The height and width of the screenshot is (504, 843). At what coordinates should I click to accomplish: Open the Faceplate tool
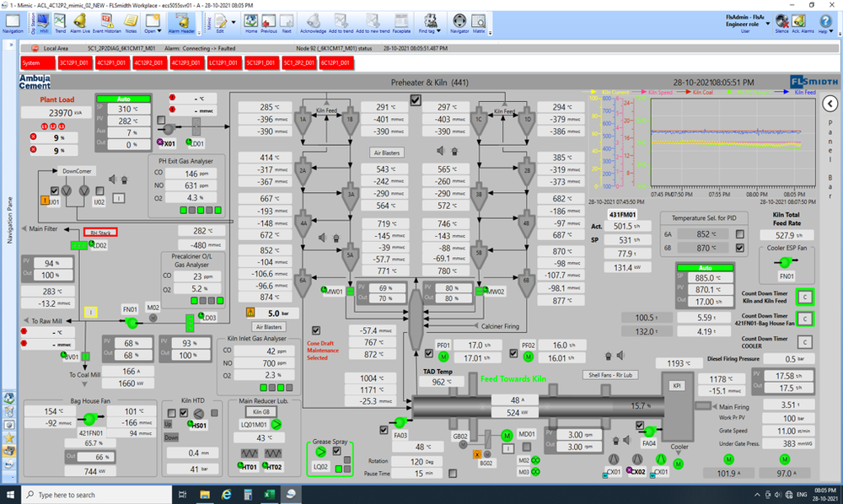[400, 22]
